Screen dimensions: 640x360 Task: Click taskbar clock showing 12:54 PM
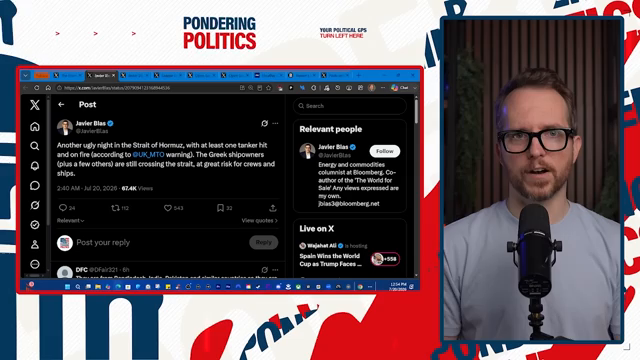point(397,286)
